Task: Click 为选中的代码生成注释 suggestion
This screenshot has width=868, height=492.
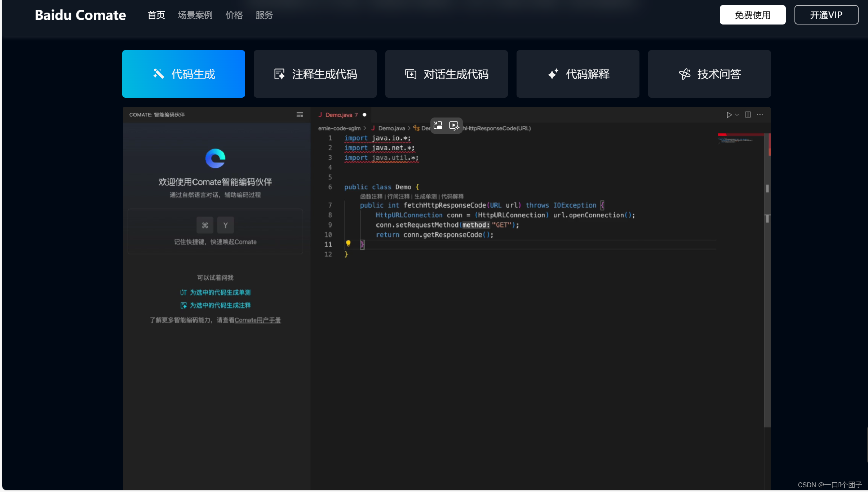Action: [x=215, y=305]
